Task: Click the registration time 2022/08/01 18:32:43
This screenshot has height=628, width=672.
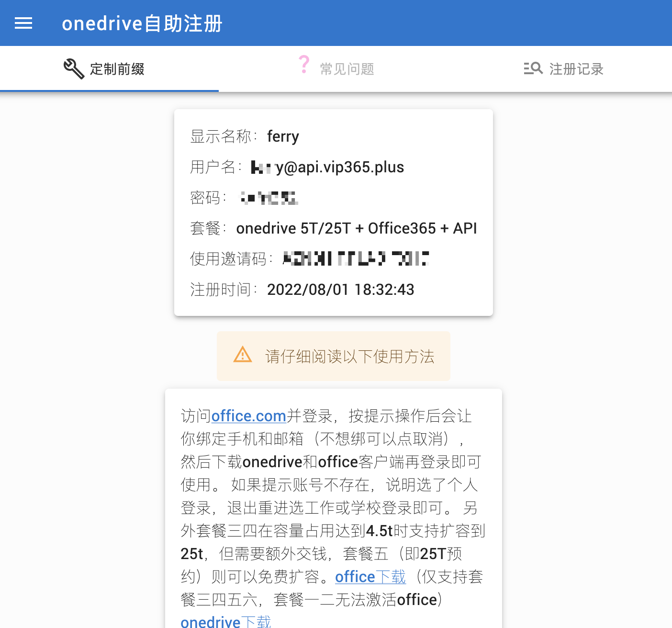Action: click(340, 290)
